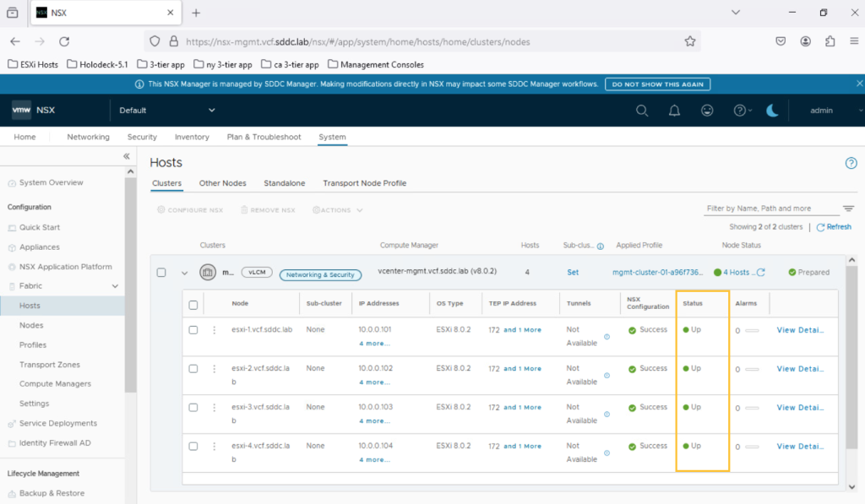Select the Transport Node Profile tab
The width and height of the screenshot is (865, 504).
[365, 183]
